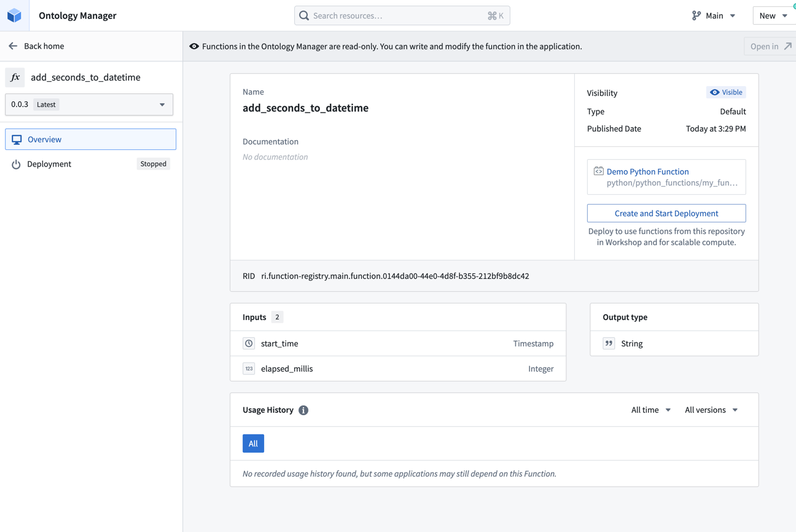Click the Integer type label
Screen dimensions: 796x532
(x=540, y=369)
